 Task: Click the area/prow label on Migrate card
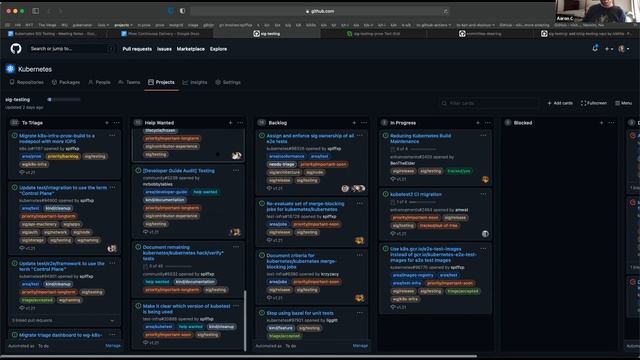[x=31, y=156]
